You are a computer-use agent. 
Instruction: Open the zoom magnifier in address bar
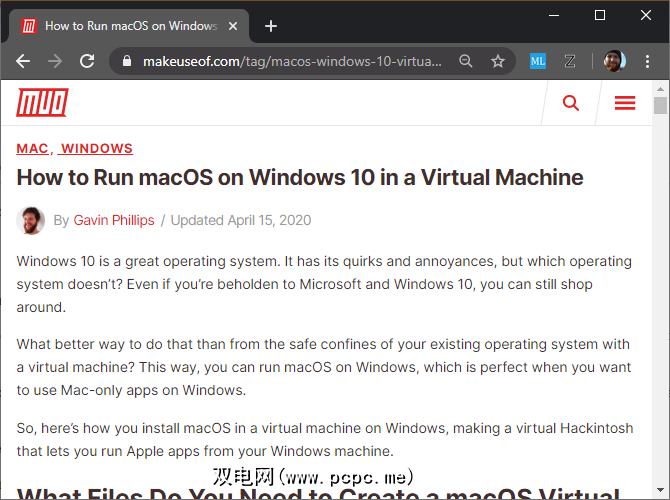point(465,61)
